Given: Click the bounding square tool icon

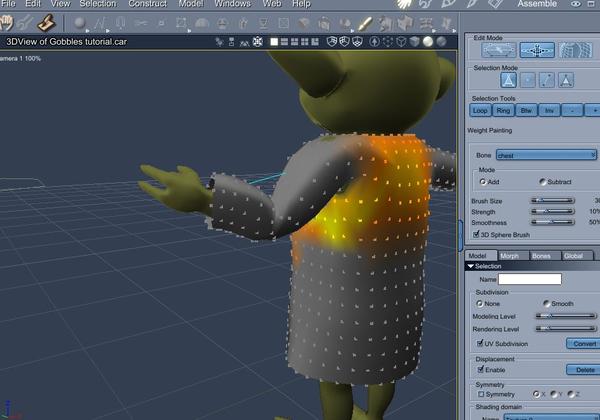Looking at the screenshot, I should (181, 24).
